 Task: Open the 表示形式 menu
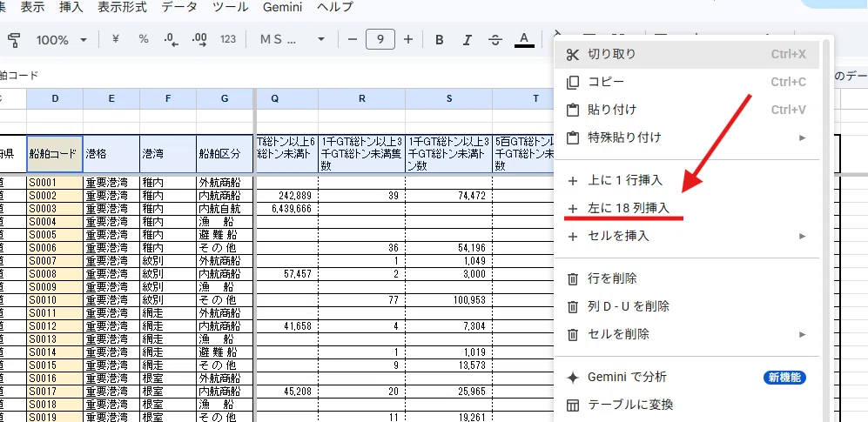coord(123,7)
